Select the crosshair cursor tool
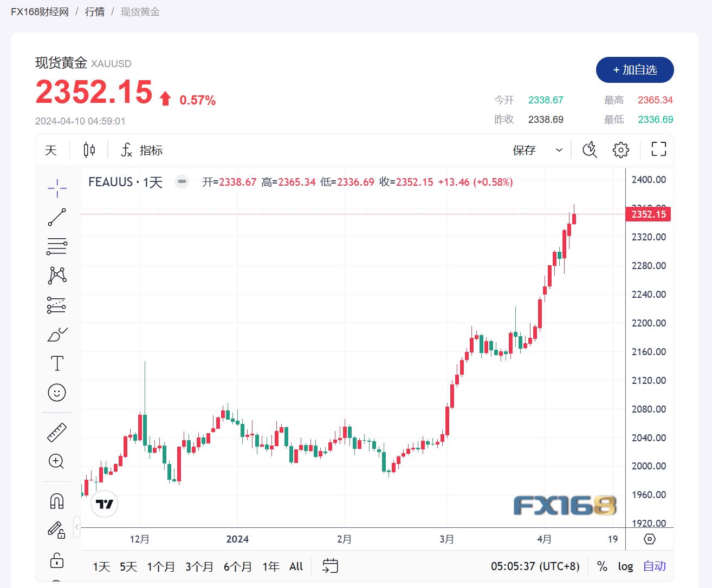The height and width of the screenshot is (588, 712). click(57, 188)
